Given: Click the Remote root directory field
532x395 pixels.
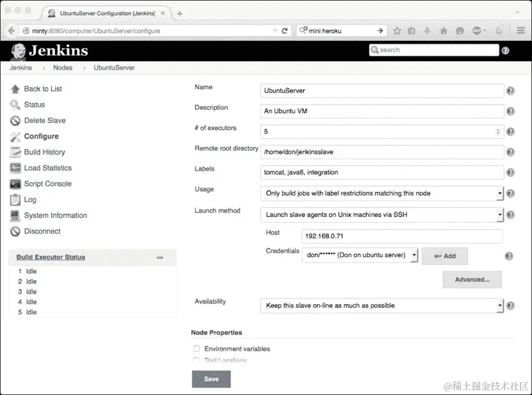Looking at the screenshot, I should point(382,152).
